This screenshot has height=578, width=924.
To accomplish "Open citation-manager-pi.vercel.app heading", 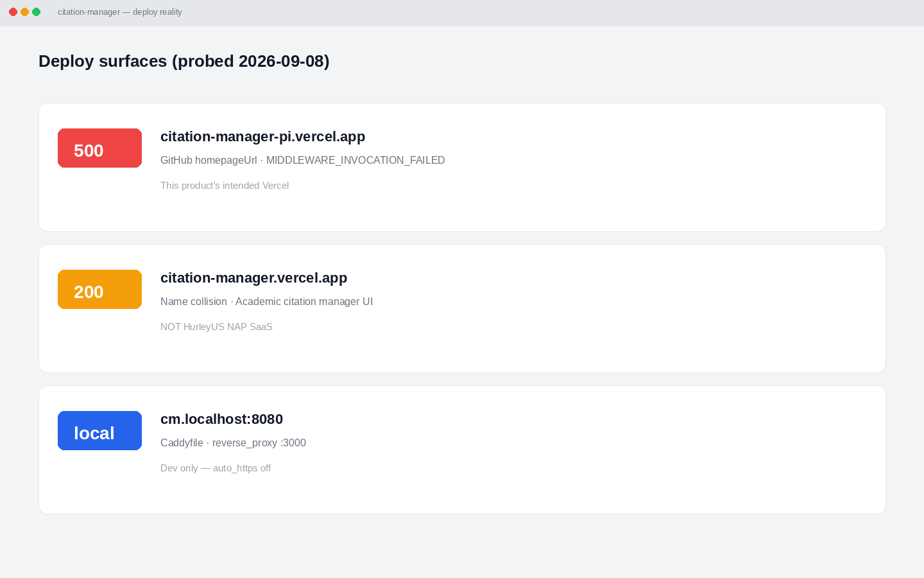I will (x=262, y=136).
